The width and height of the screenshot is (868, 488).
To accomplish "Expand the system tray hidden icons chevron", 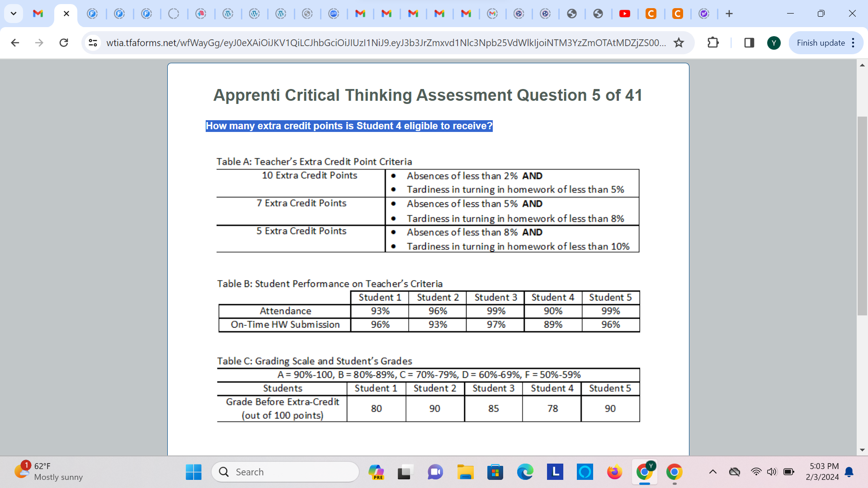I will [713, 472].
